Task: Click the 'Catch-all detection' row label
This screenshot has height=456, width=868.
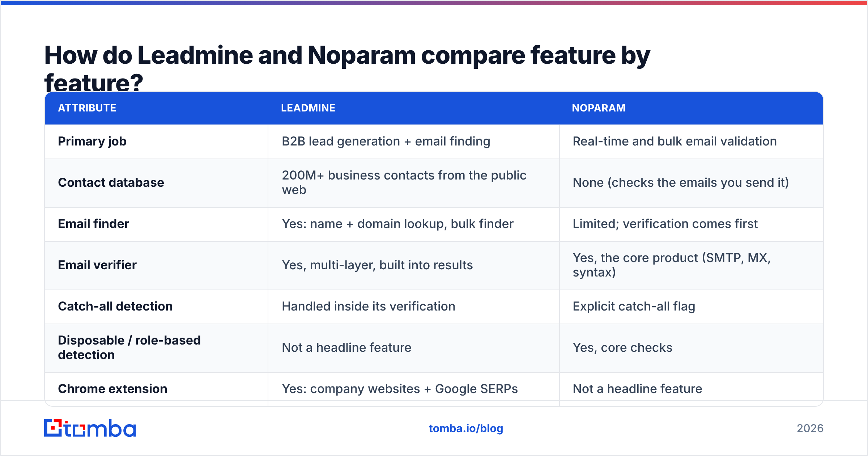Action: click(115, 306)
